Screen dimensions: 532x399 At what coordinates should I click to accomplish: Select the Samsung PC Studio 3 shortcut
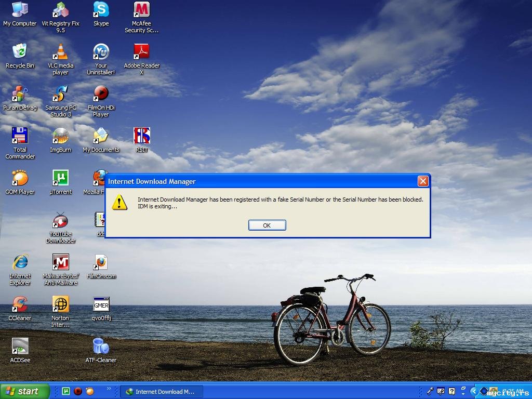click(x=60, y=101)
